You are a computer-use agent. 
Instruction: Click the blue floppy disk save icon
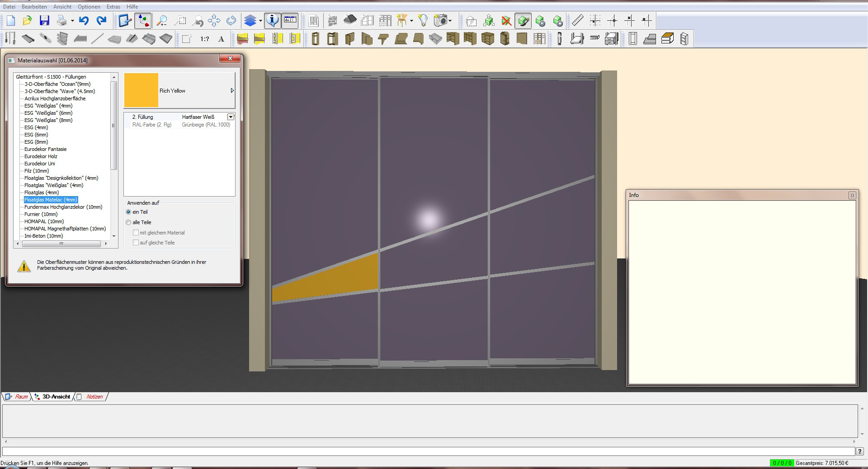(x=44, y=21)
